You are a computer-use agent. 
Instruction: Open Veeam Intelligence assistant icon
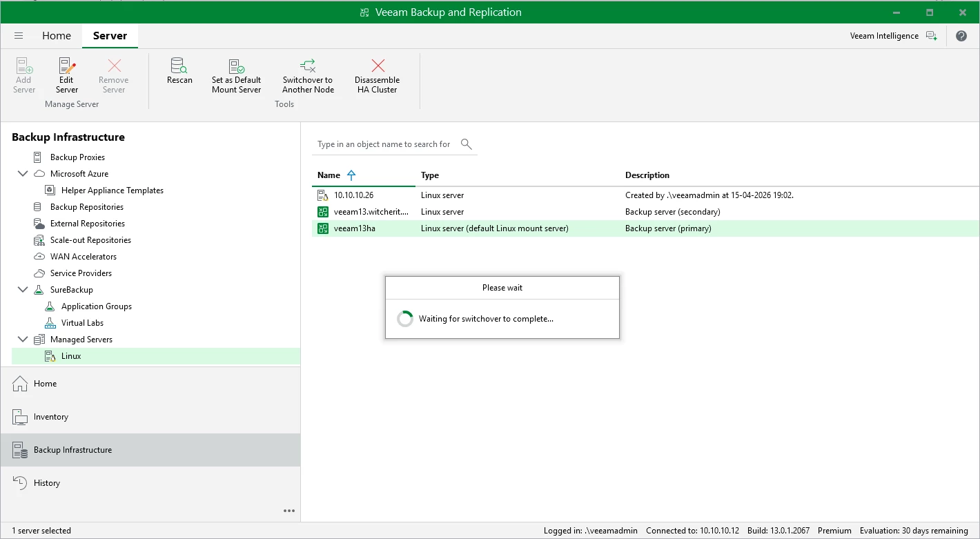pyautogui.click(x=932, y=36)
